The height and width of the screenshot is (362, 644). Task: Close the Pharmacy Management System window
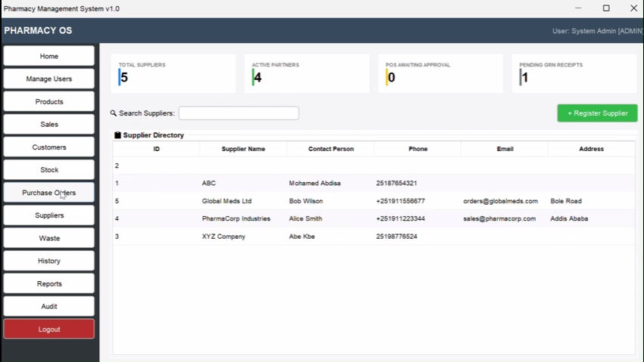633,8
